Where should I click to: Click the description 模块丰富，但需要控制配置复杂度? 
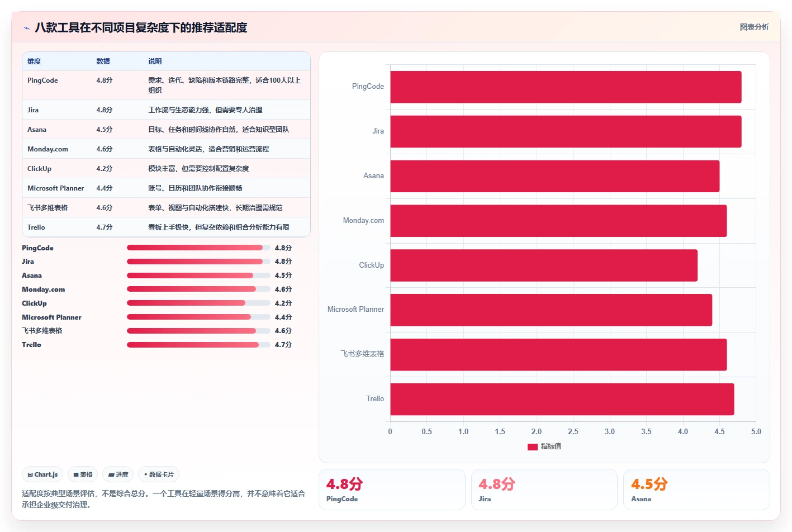click(x=198, y=169)
